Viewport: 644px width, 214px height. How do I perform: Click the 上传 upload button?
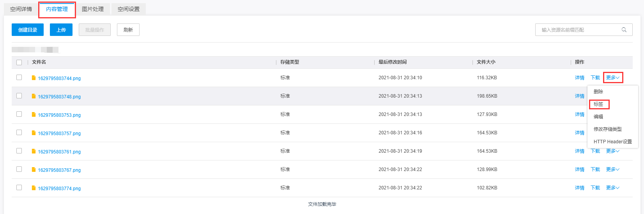click(61, 30)
